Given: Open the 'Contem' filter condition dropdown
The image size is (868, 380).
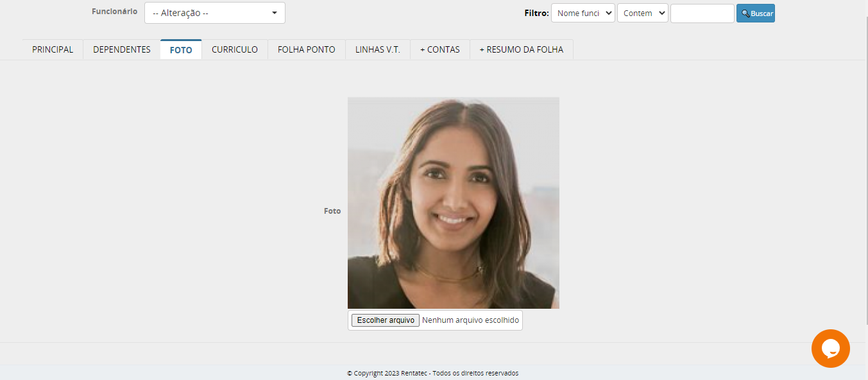Looking at the screenshot, I should click(x=642, y=13).
